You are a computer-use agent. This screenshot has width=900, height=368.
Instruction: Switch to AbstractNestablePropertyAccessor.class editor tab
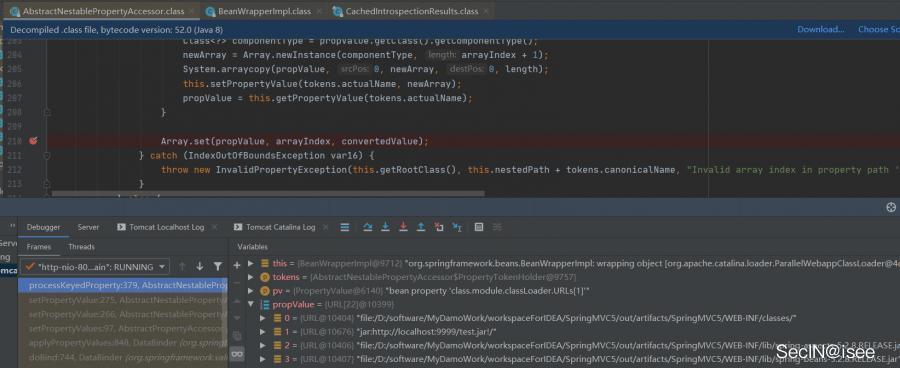103,11
